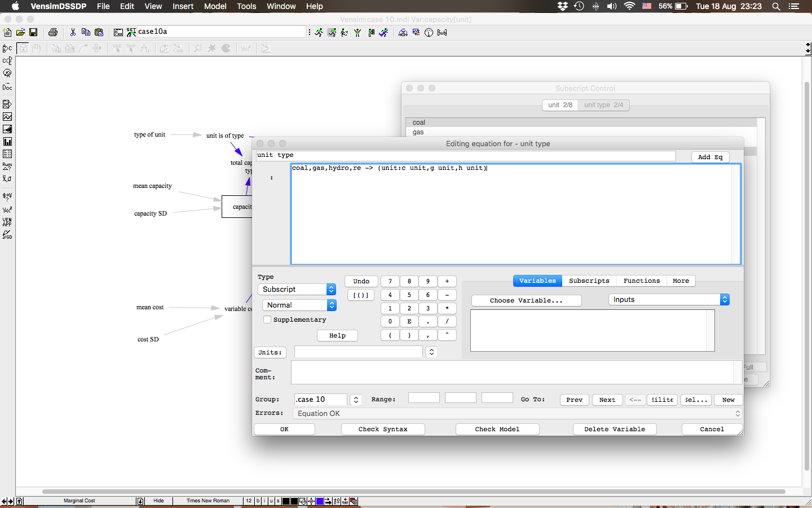This screenshot has height=508, width=812.
Task: Click the Set Up Simulation SET icon
Action: pos(131,32)
